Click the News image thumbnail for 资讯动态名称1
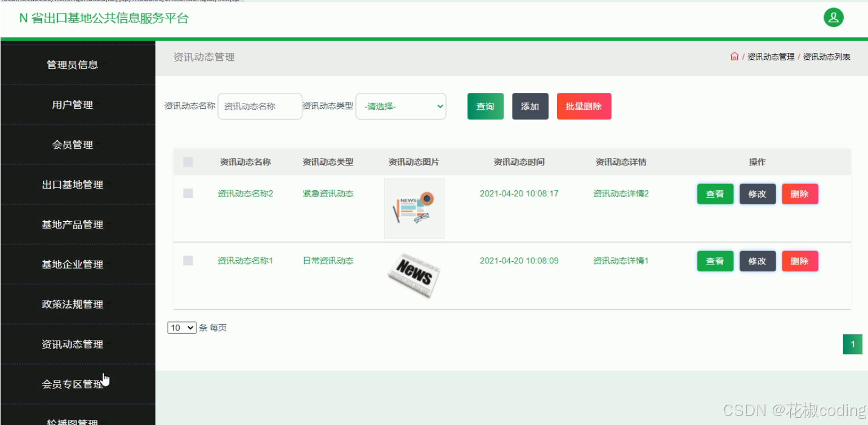The height and width of the screenshot is (425, 868). point(414,275)
